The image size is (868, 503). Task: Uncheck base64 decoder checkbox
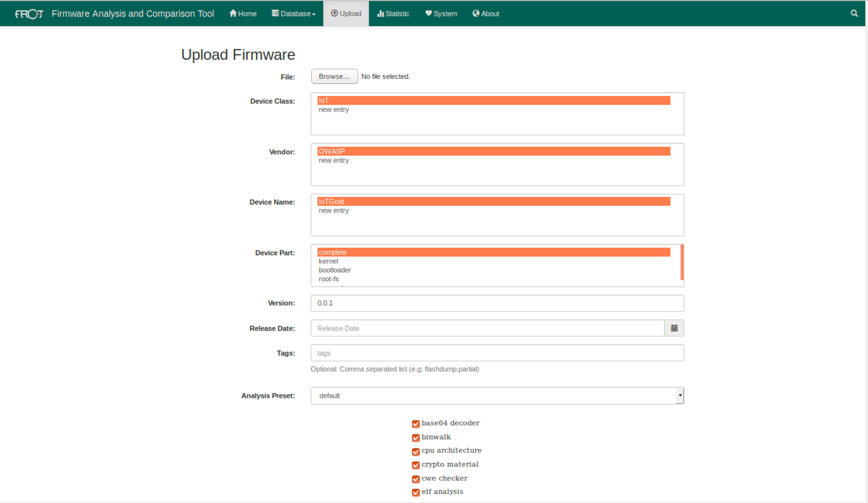[x=416, y=424]
